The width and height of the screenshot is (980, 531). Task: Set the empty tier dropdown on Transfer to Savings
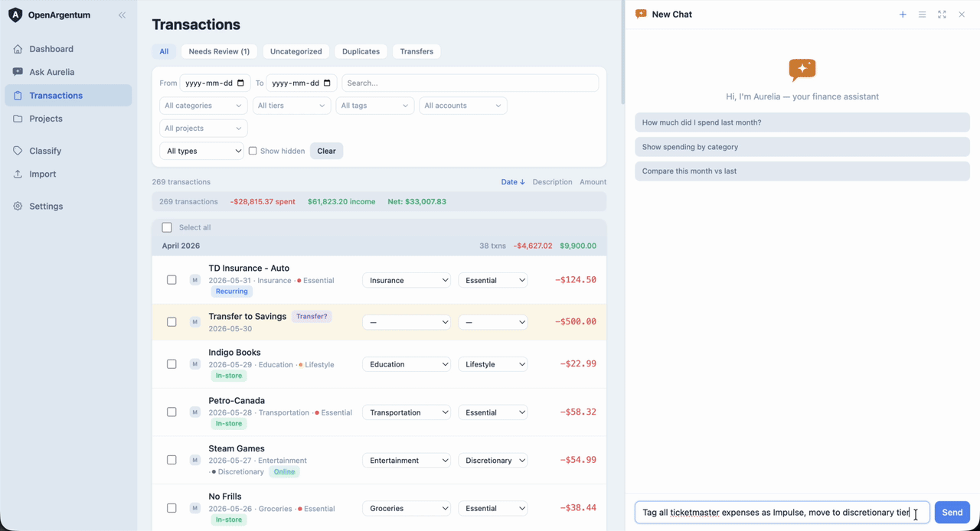[x=493, y=322]
